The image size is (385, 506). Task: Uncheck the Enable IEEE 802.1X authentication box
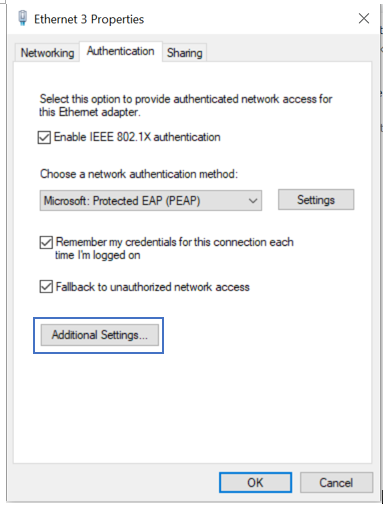pos(44,137)
